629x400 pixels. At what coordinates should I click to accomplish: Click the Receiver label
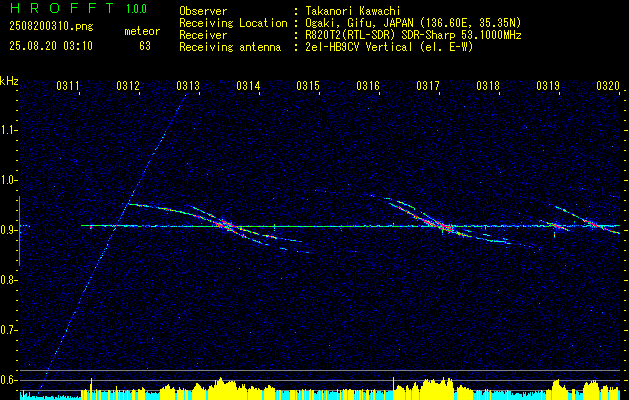(x=203, y=35)
